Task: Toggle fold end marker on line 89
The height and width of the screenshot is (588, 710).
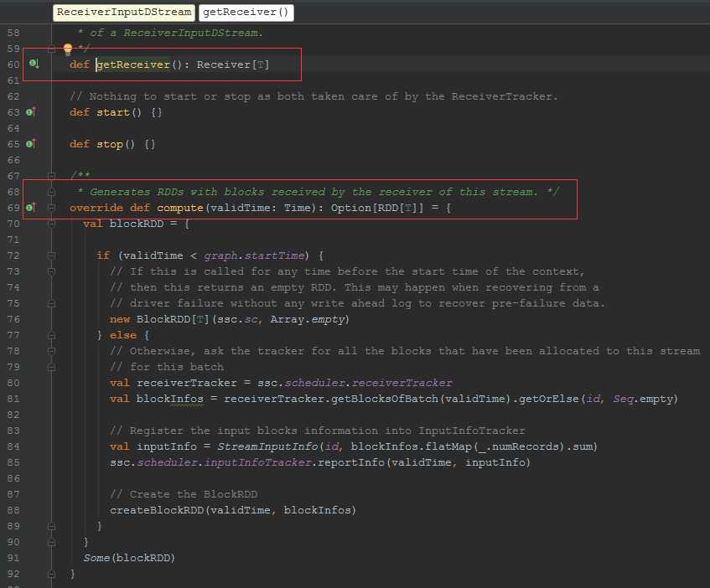Action: coord(51,526)
